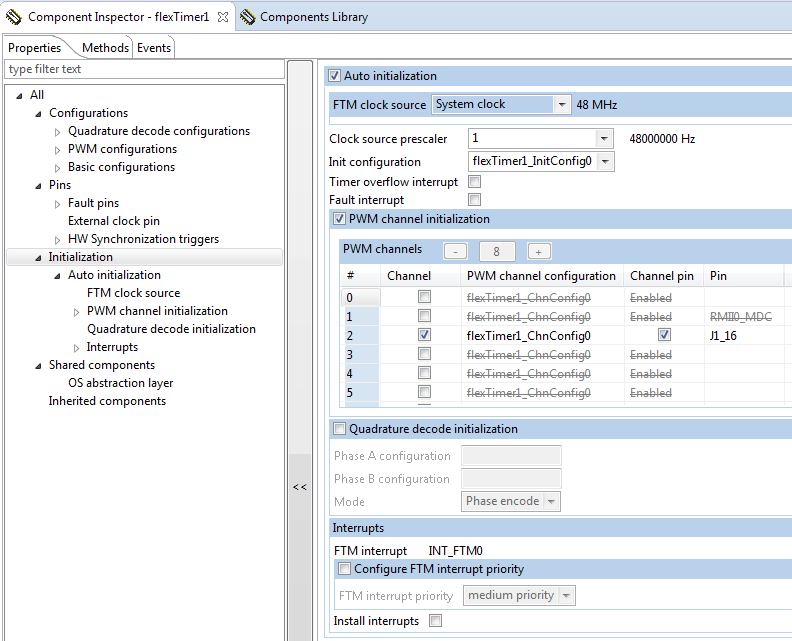Enable channel 0 checkbox in PWM table
The width and height of the screenshot is (792, 641).
pyautogui.click(x=424, y=297)
